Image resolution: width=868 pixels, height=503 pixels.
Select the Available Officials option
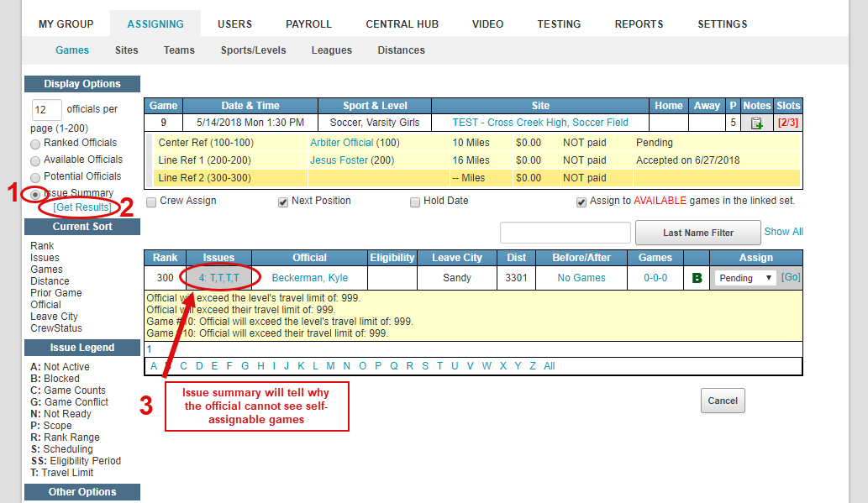point(35,160)
